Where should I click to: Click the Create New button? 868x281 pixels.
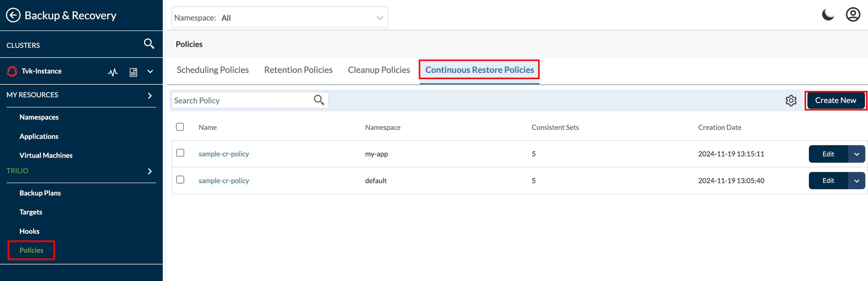point(835,100)
